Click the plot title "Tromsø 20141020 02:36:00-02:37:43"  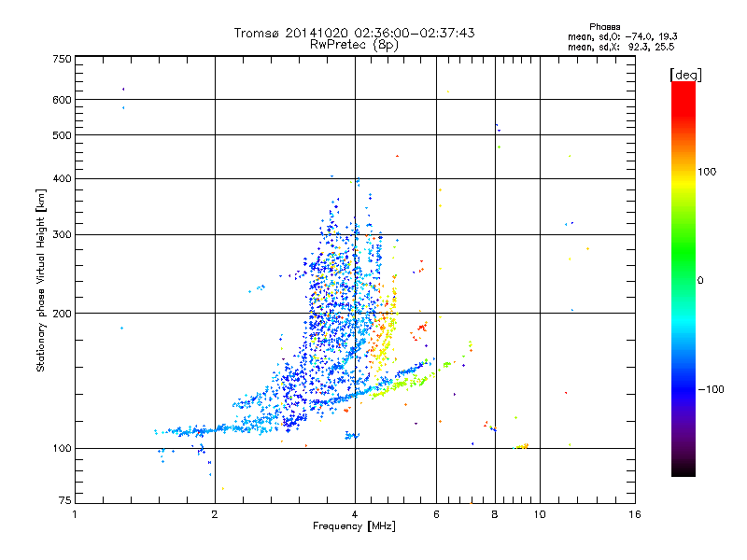pos(354,33)
